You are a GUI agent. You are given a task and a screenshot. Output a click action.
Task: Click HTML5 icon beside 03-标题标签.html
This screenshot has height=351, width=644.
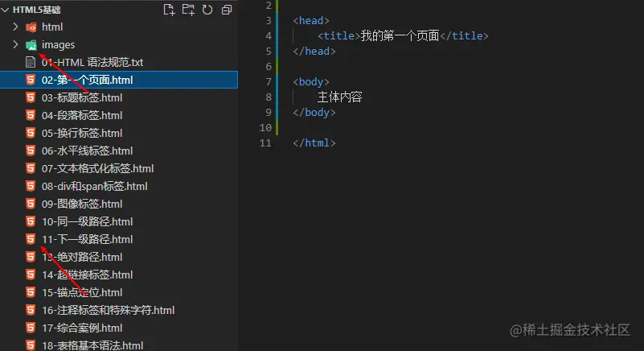tap(31, 97)
